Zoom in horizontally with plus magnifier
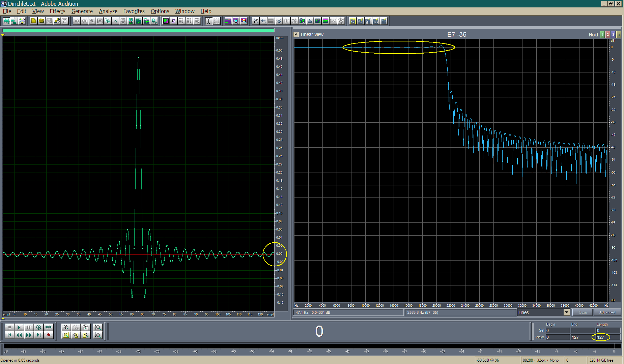 click(66, 327)
